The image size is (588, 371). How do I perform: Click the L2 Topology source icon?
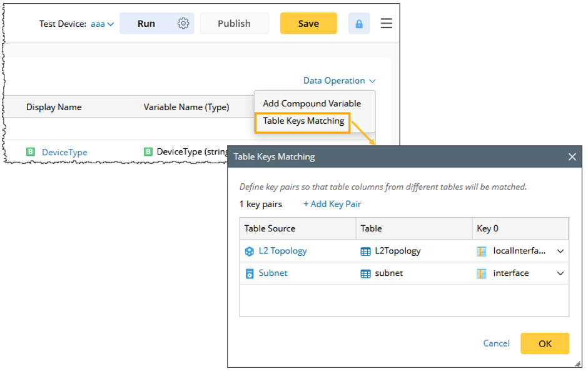click(x=250, y=251)
